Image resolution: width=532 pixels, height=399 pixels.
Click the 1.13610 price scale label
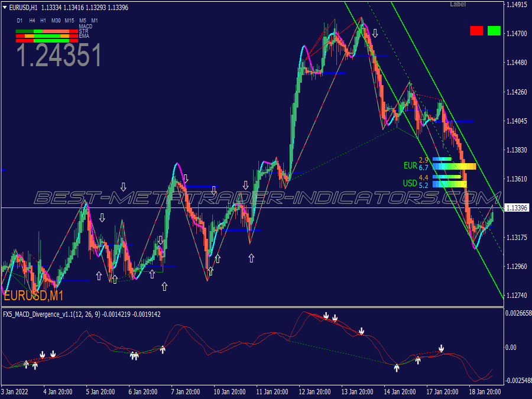[x=517, y=179]
